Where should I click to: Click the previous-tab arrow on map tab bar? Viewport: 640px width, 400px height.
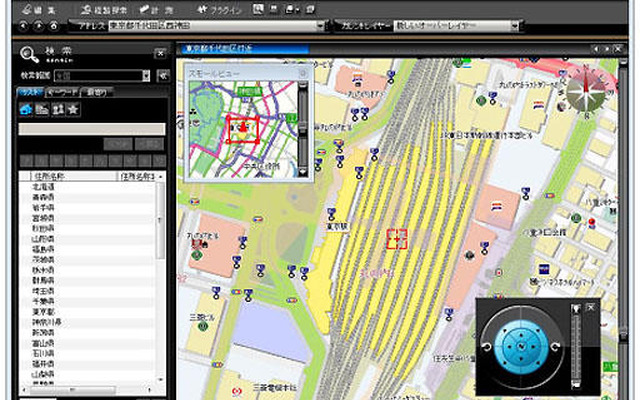point(596,49)
